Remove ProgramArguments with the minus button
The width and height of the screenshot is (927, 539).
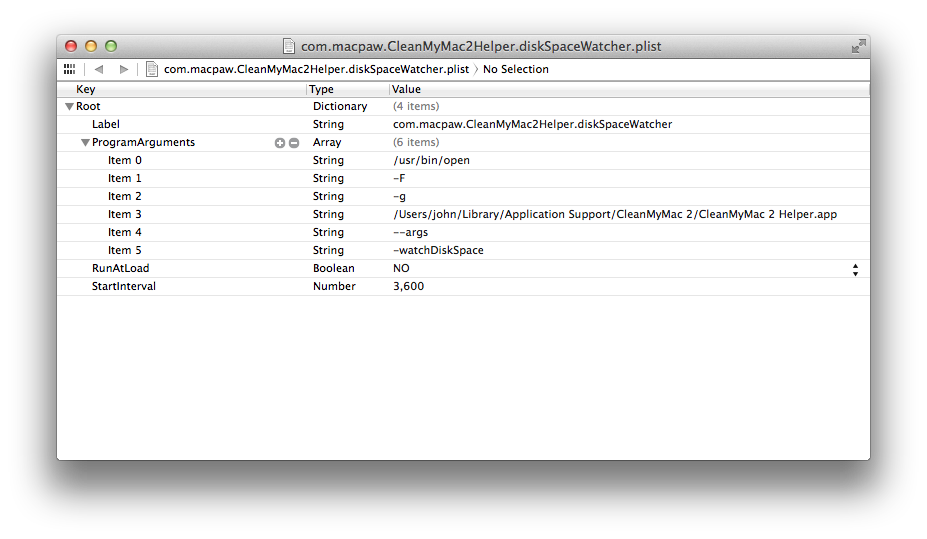coord(294,142)
